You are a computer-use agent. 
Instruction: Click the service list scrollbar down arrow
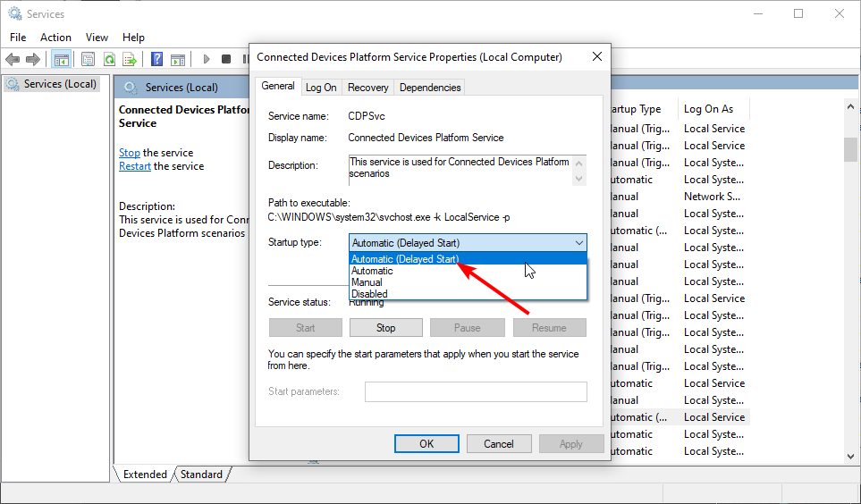850,456
